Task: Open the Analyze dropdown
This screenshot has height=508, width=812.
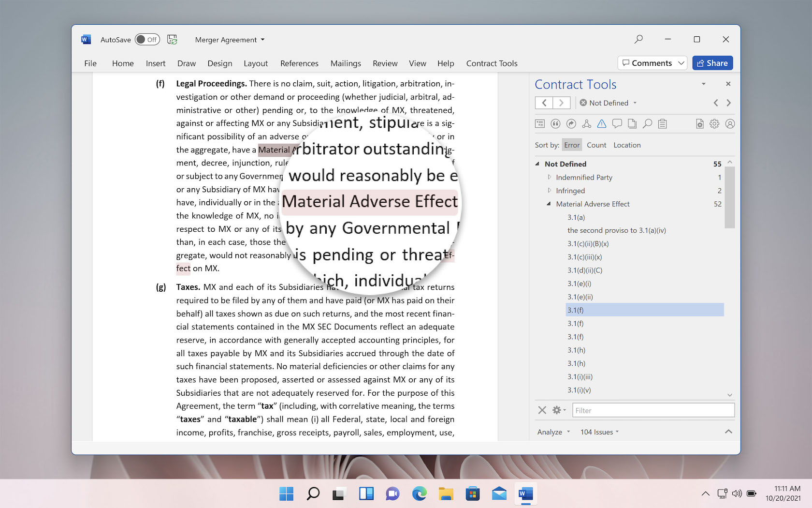Action: tap(553, 432)
